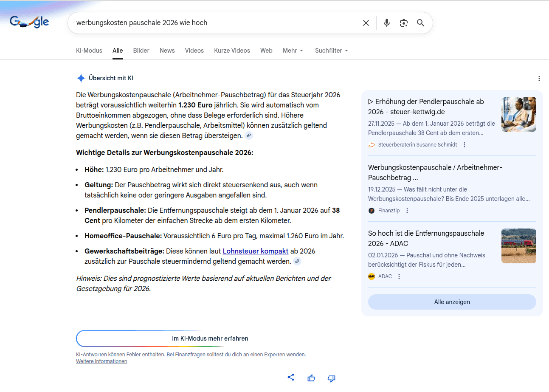This screenshot has width=549, height=392.
Task: Open Google Lens image search
Action: (403, 23)
